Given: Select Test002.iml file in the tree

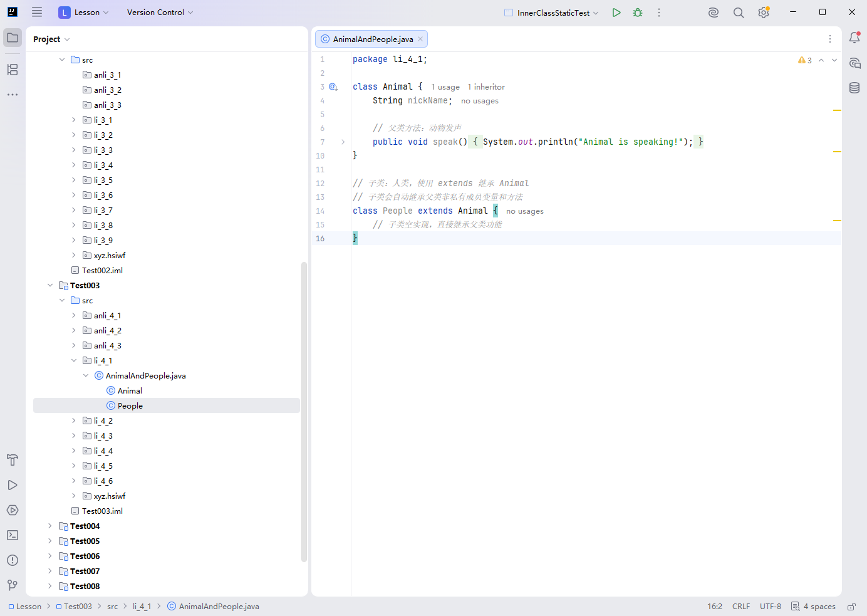Looking at the screenshot, I should click(102, 270).
